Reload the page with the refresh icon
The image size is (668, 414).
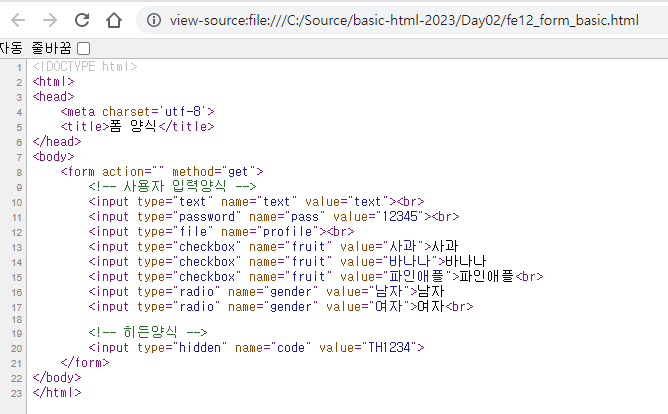coord(82,20)
